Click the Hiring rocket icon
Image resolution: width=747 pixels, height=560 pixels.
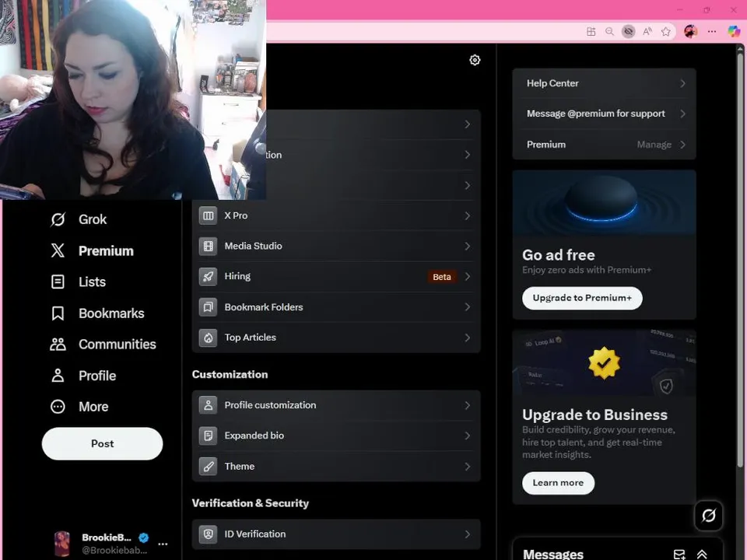click(x=209, y=277)
